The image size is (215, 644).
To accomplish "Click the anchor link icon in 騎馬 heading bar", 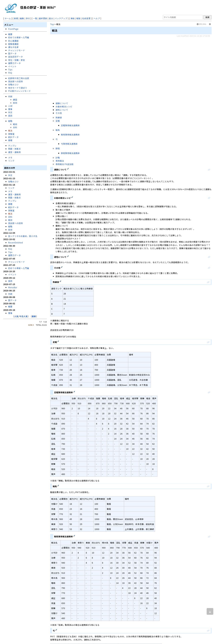I will [x=208, y=487].
